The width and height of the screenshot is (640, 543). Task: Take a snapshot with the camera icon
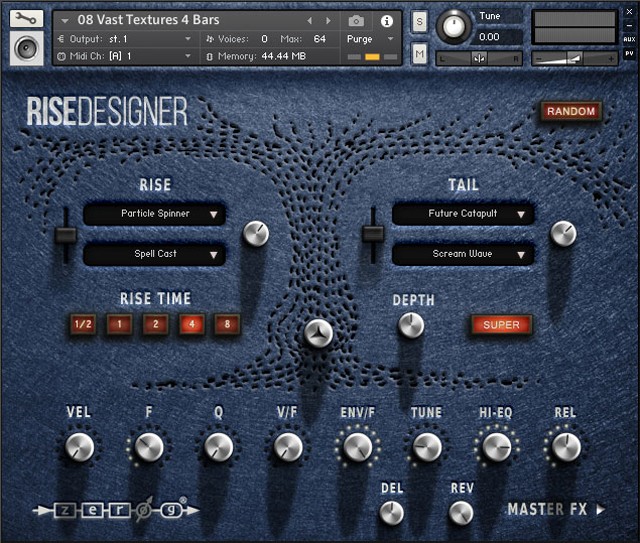pos(356,20)
